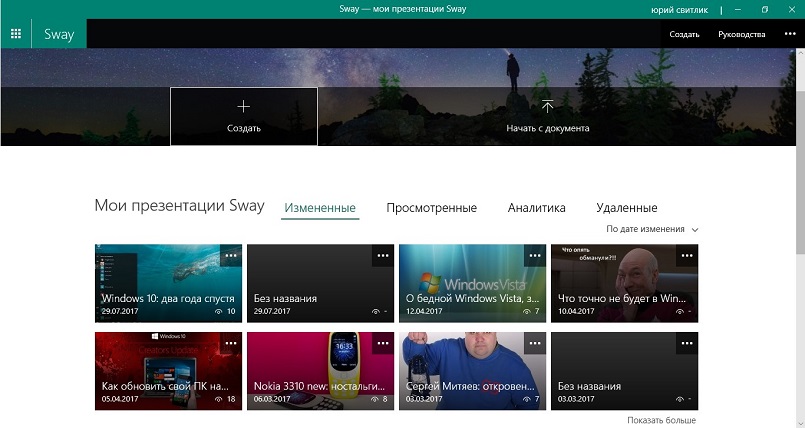
Task: Open ellipsis menu on Как обновить свой ПК card
Action: pyautogui.click(x=231, y=343)
